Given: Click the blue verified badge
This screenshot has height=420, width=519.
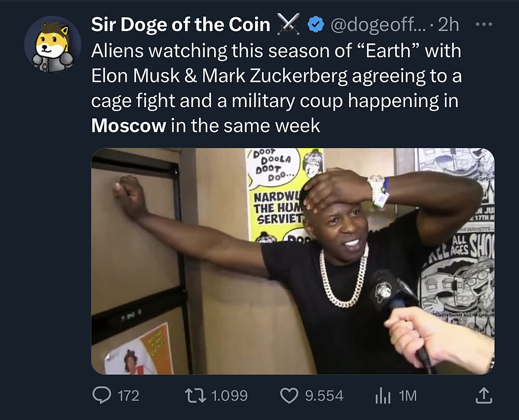Looking at the screenshot, I should point(315,25).
